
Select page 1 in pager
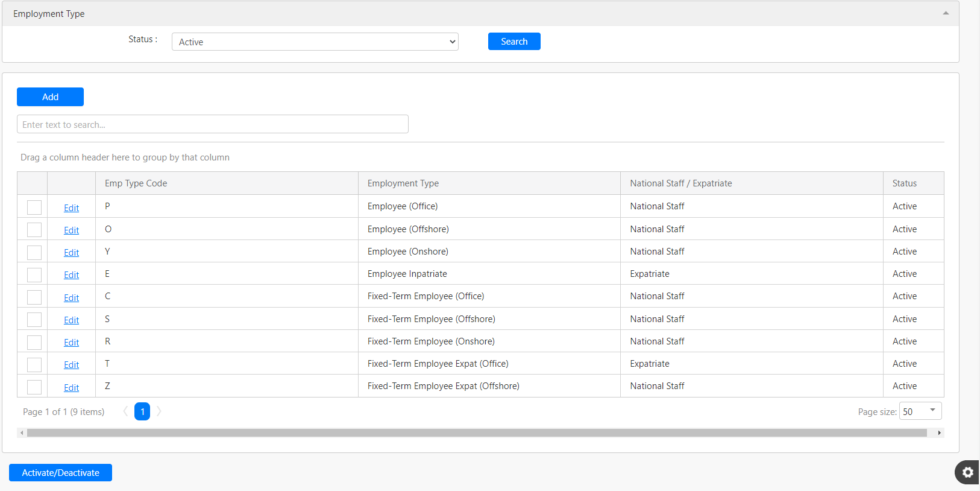click(x=142, y=411)
